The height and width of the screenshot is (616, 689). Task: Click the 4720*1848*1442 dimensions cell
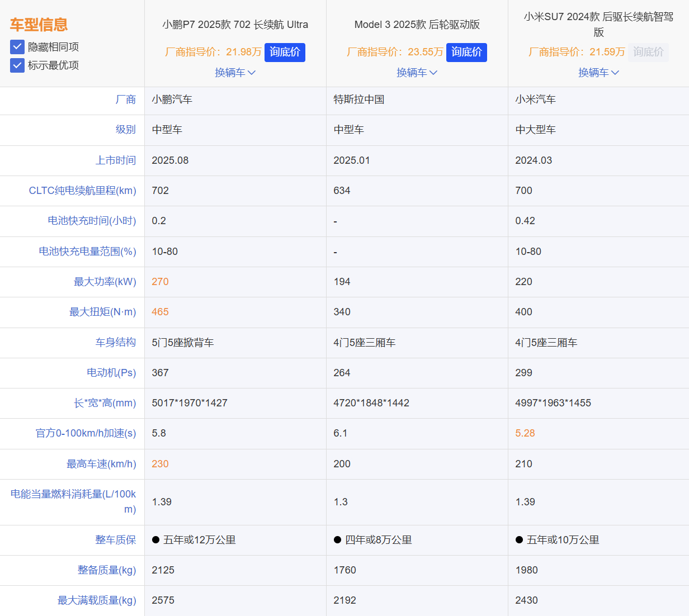pyautogui.click(x=371, y=403)
